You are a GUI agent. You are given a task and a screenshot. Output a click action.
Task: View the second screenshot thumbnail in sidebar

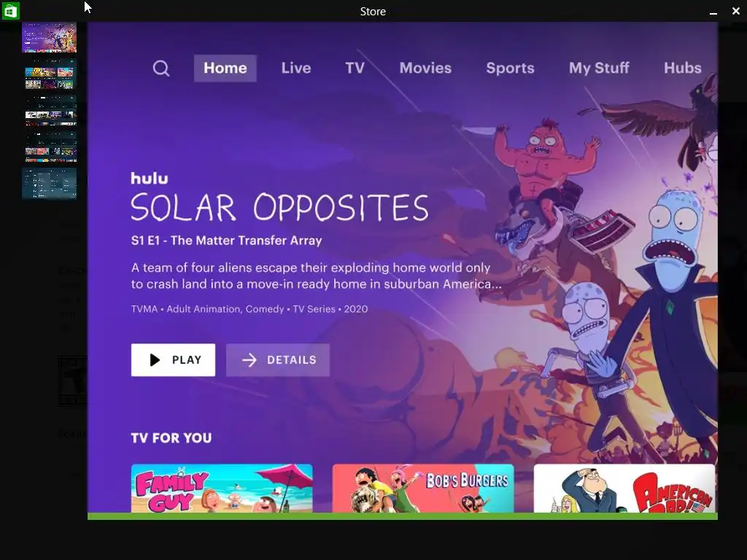tap(50, 75)
